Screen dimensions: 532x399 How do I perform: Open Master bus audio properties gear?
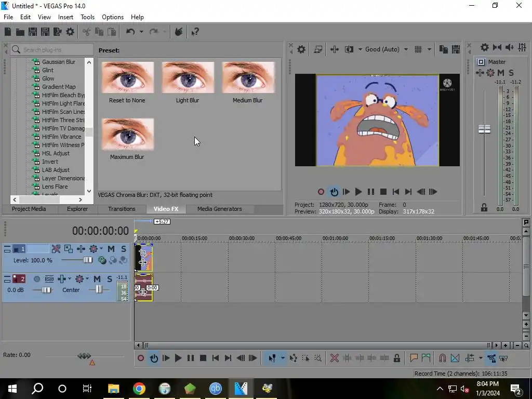point(485,47)
